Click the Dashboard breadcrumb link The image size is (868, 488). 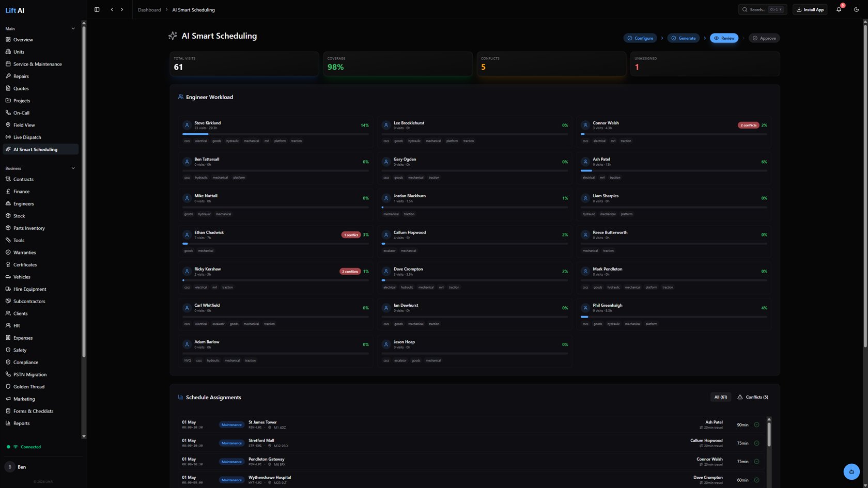[149, 10]
